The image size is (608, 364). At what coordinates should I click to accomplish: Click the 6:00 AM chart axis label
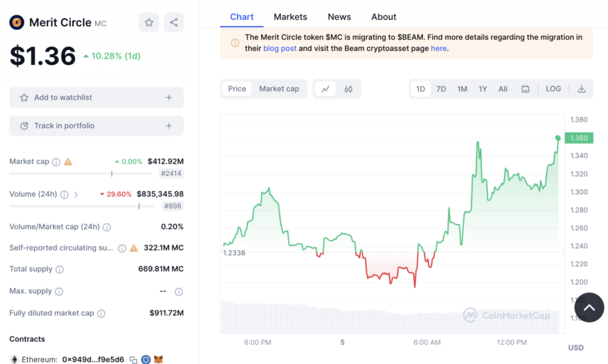coord(427,343)
